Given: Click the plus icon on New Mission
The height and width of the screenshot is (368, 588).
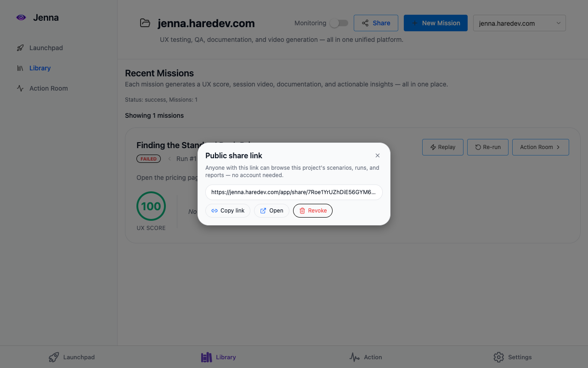Looking at the screenshot, I should (415, 23).
